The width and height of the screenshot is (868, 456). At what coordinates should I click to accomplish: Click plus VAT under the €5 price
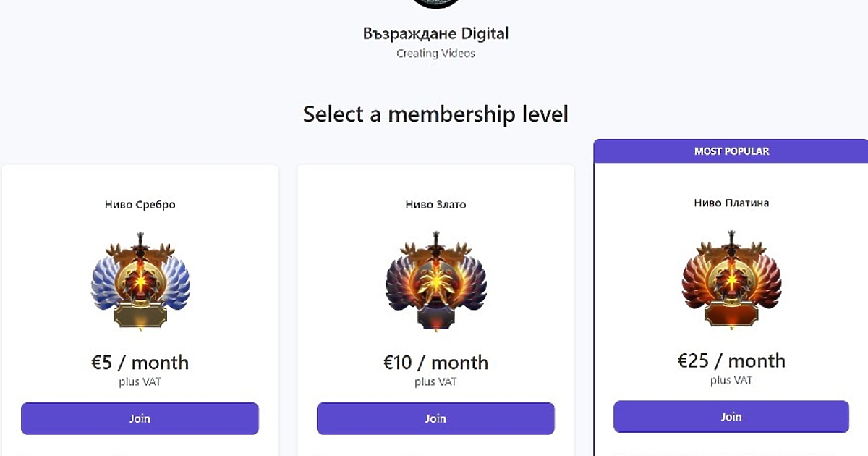click(140, 381)
